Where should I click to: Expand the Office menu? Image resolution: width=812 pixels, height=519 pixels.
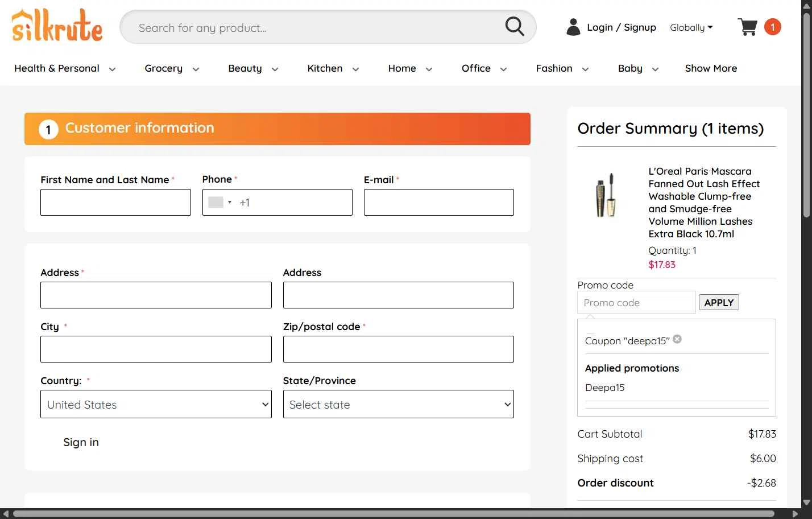click(484, 68)
